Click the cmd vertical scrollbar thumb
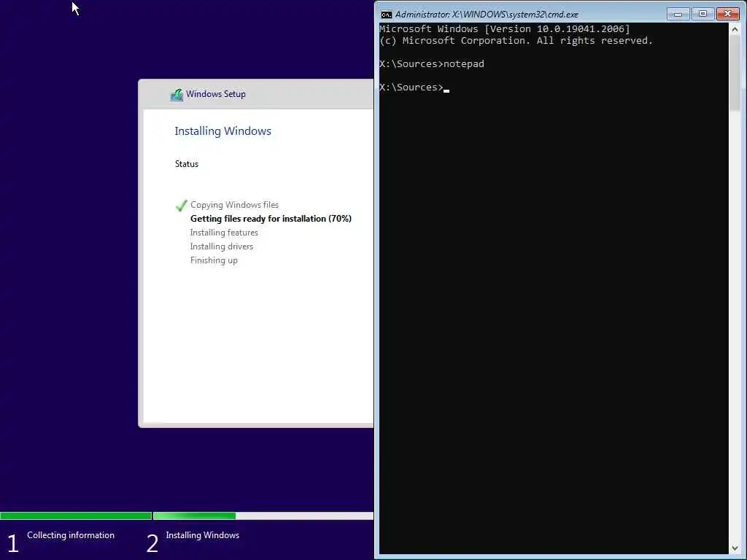The width and height of the screenshot is (747, 560). (x=735, y=73)
